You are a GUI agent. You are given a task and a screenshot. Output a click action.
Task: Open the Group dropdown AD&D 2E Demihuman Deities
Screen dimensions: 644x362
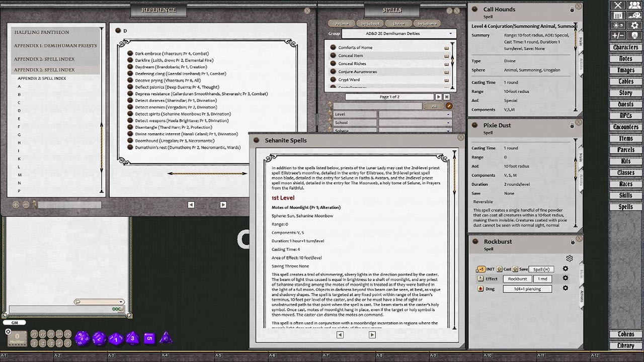(398, 34)
